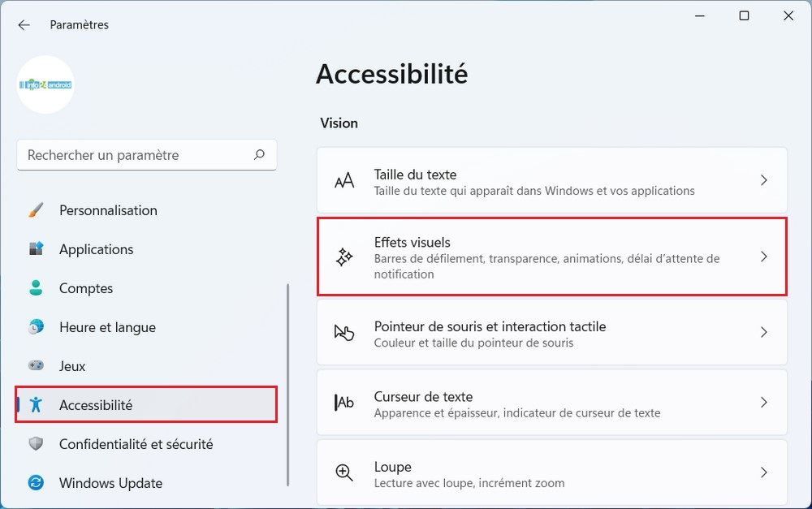Click the back arrow icon
This screenshot has height=509, width=812.
point(24,25)
